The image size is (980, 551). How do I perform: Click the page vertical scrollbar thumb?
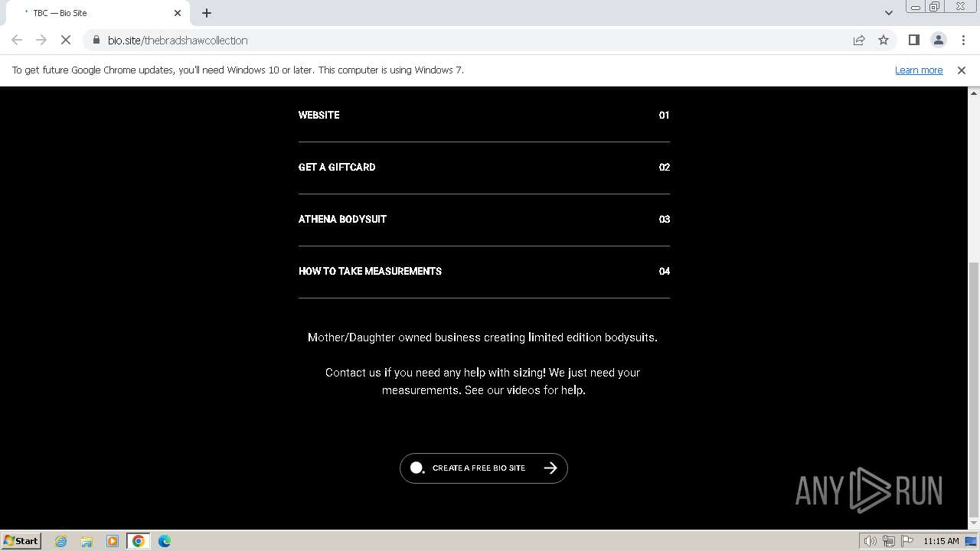click(974, 390)
